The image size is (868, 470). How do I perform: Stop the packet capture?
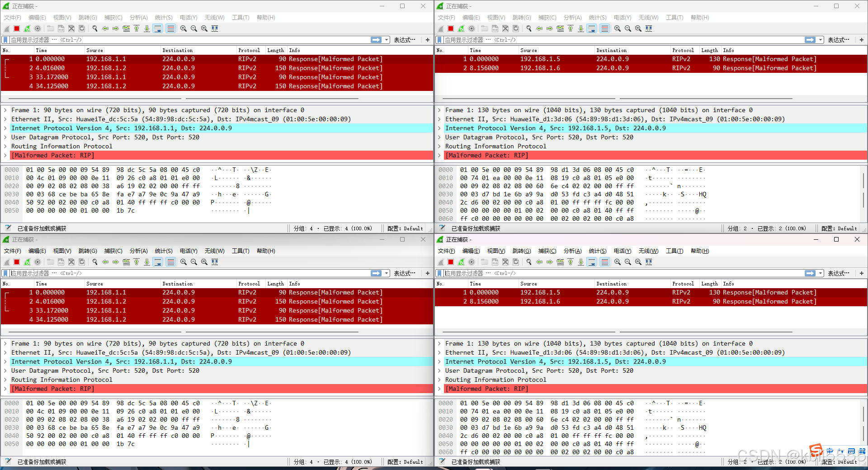coord(17,28)
